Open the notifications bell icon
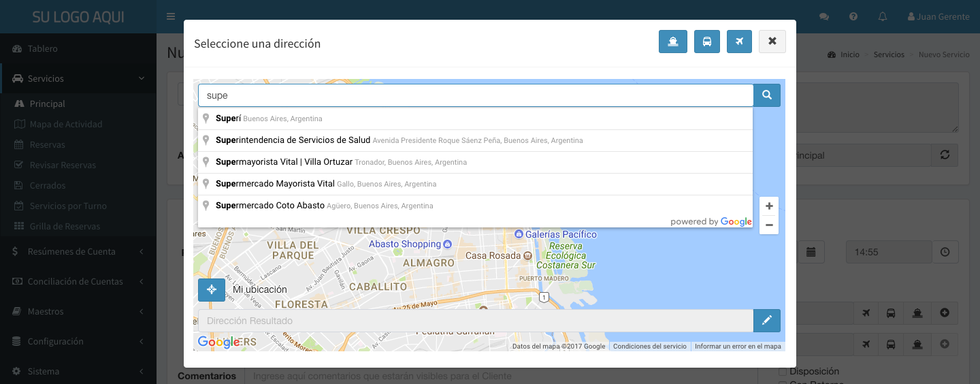Screen dimensions: 980x384 click(883, 16)
